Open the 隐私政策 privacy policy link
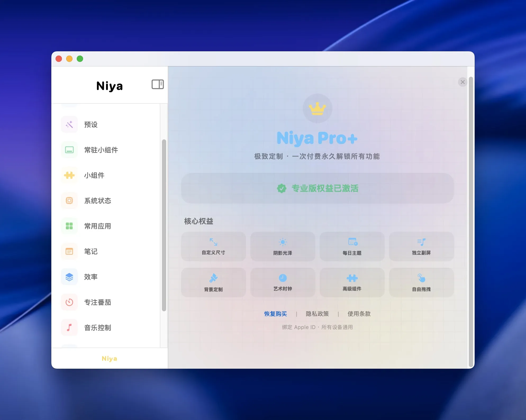Viewport: 526px width, 420px height. click(317, 314)
